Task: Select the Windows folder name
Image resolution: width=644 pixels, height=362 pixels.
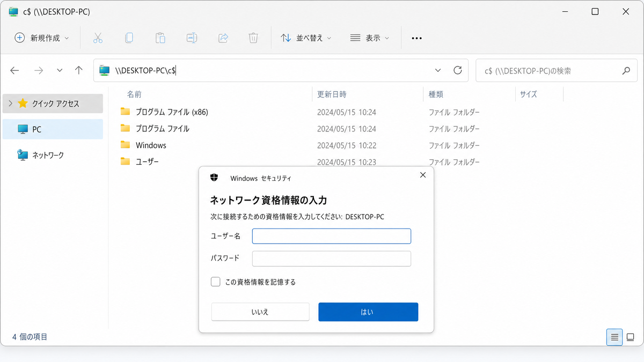Action: (x=151, y=145)
